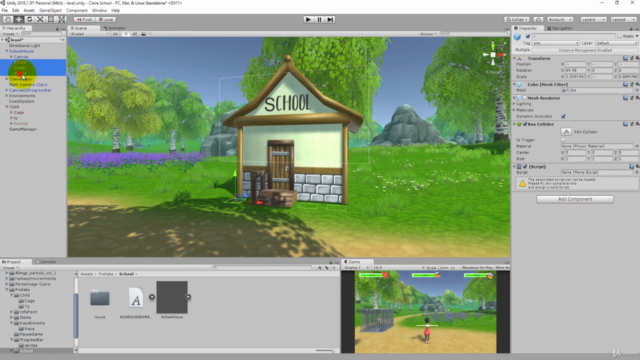Click search by label icon in Project

click(327, 268)
